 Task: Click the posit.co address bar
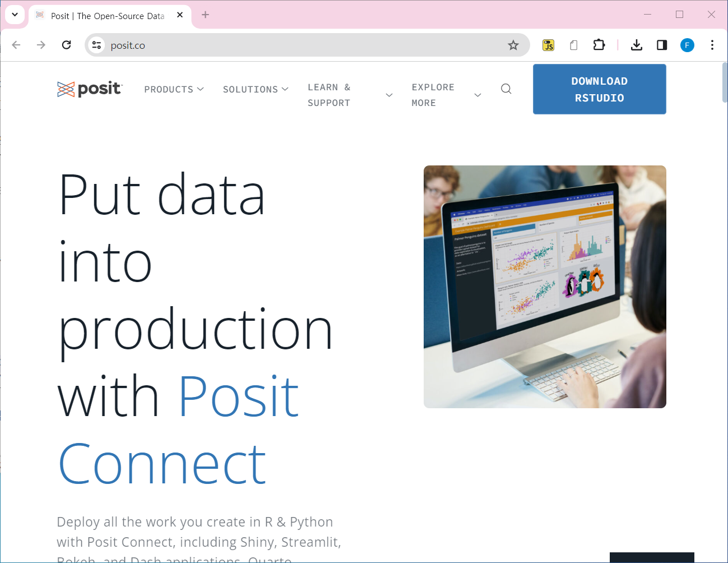(x=307, y=45)
